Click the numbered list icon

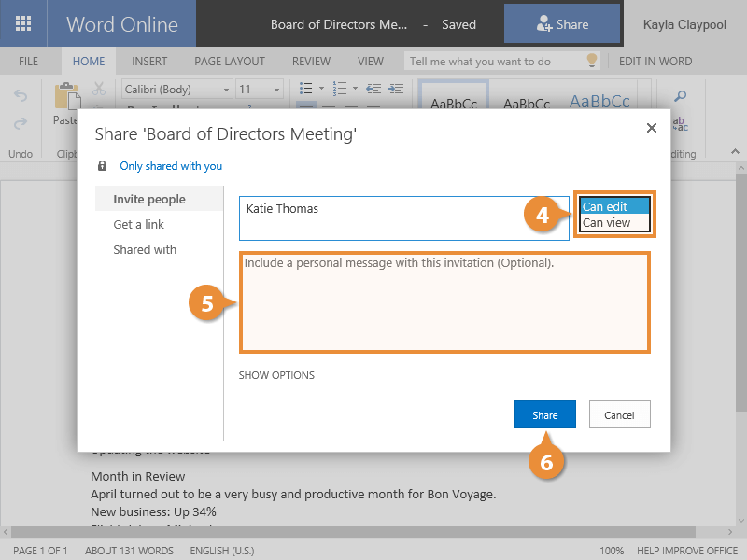[x=339, y=89]
